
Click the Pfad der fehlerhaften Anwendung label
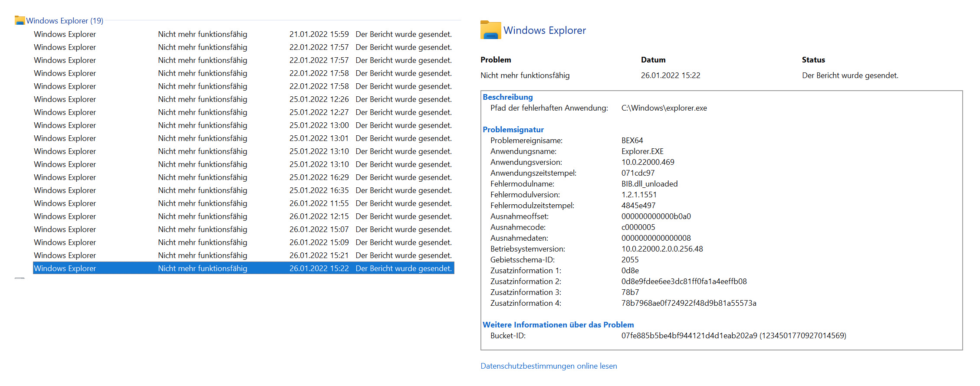coord(549,108)
